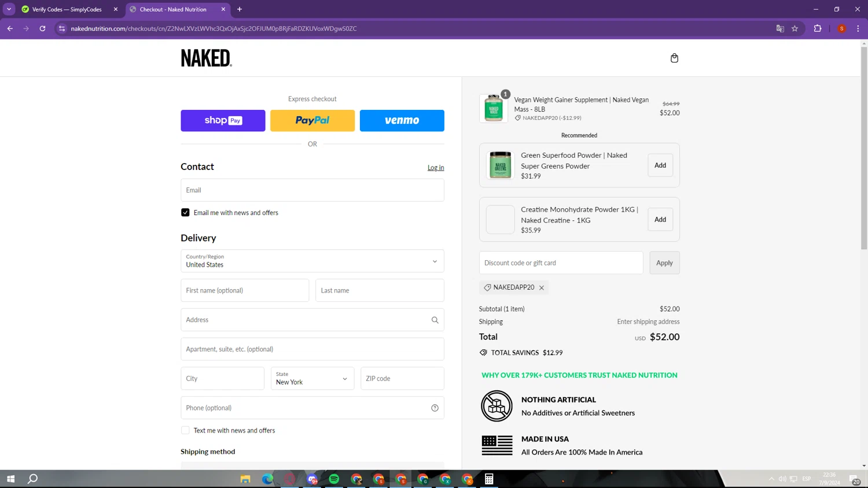Click the Log in link
868x488 pixels.
tap(436, 168)
